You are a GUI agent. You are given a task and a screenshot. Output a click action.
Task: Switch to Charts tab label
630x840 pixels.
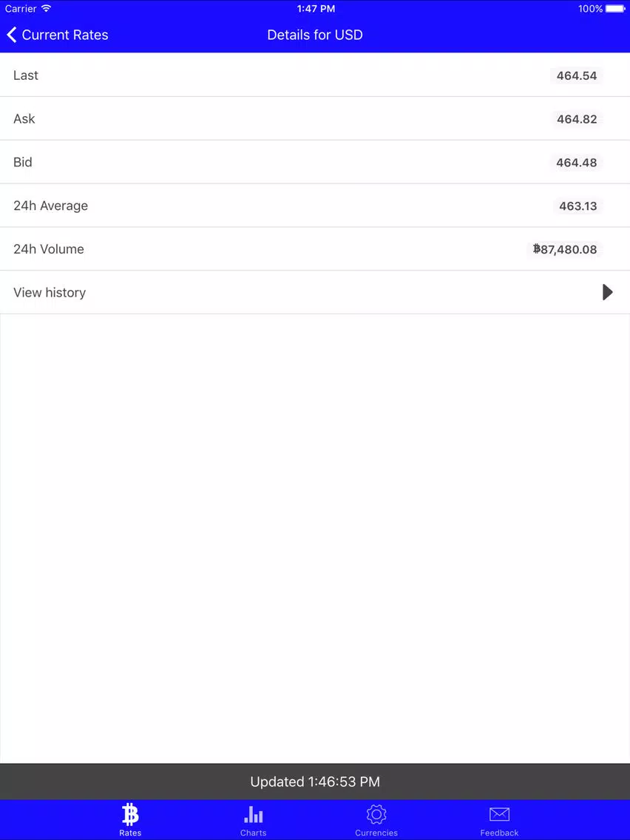point(254,833)
